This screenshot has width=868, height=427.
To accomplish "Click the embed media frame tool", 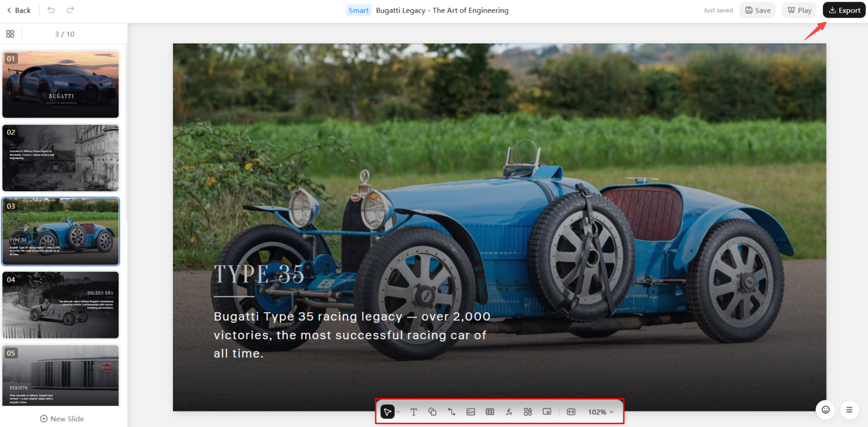I will tap(547, 412).
